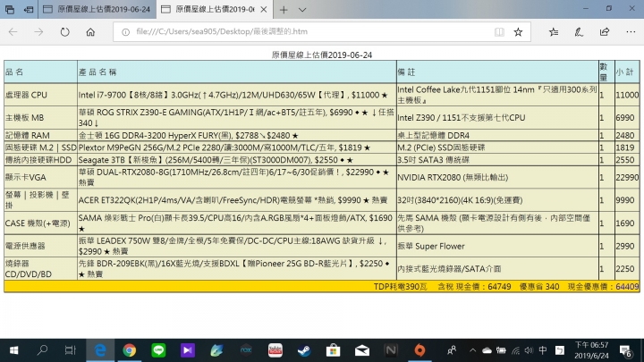Set these tabs aside
This screenshot has height=362, width=644.
click(29, 10)
